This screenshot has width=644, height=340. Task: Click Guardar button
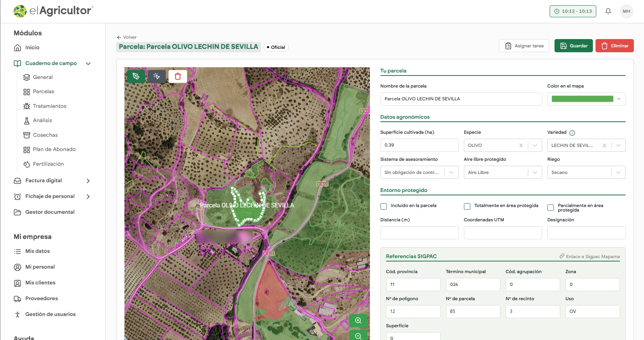click(x=574, y=46)
